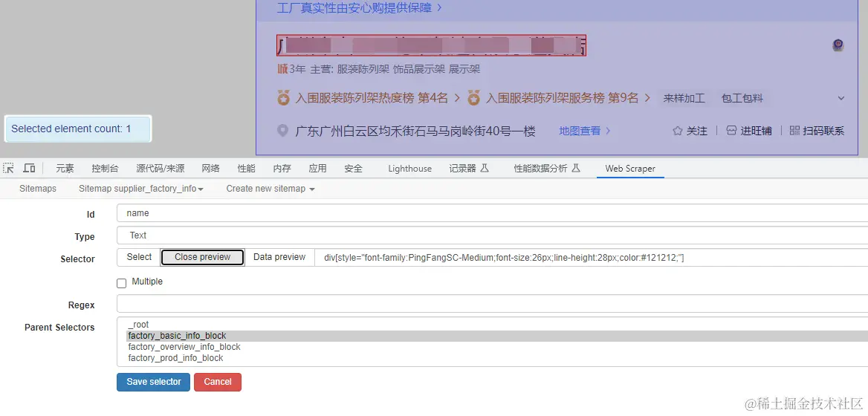Screen dimensions: 868x416
Task: Select factory_prod_info_block parent selector
Action: pyautogui.click(x=497, y=358)
